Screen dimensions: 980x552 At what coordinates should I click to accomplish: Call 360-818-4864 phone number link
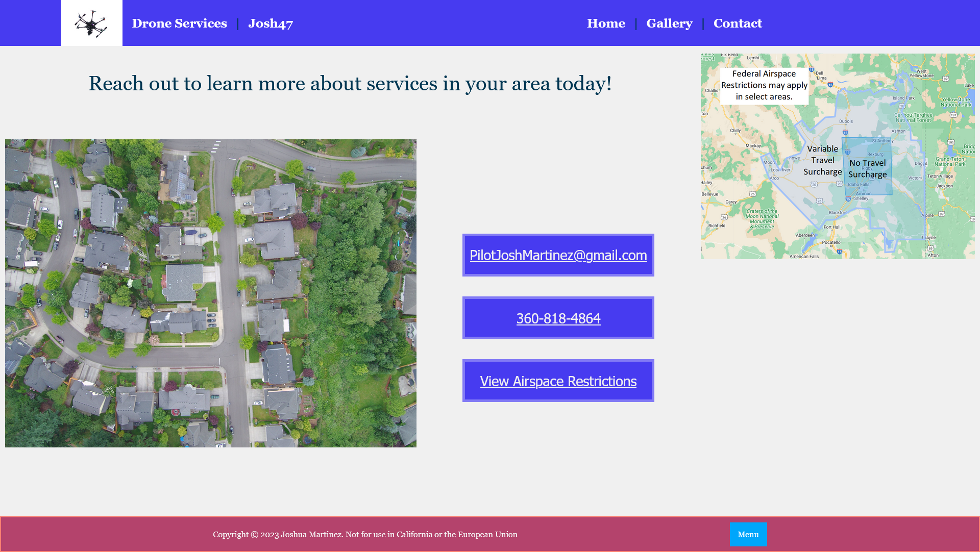pos(559,317)
